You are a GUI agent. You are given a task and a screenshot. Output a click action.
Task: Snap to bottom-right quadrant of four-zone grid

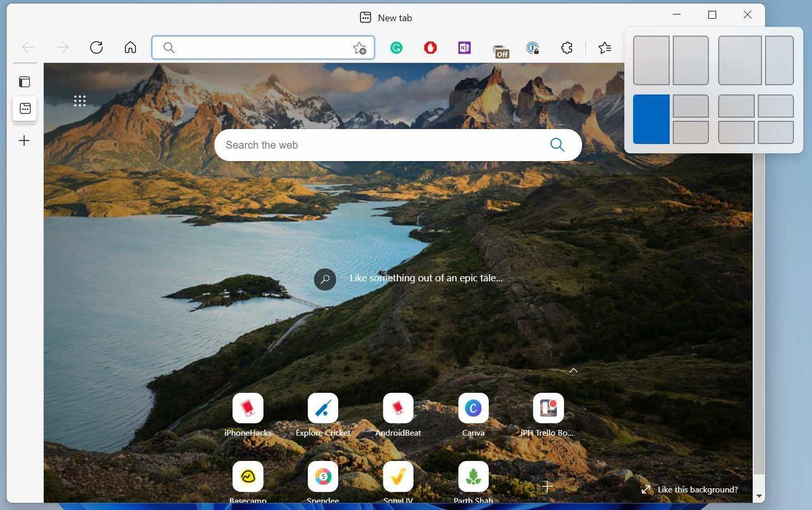coord(776,132)
